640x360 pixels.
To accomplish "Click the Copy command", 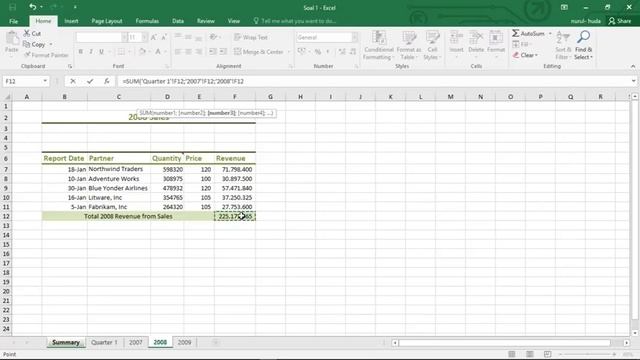I will click(34, 44).
